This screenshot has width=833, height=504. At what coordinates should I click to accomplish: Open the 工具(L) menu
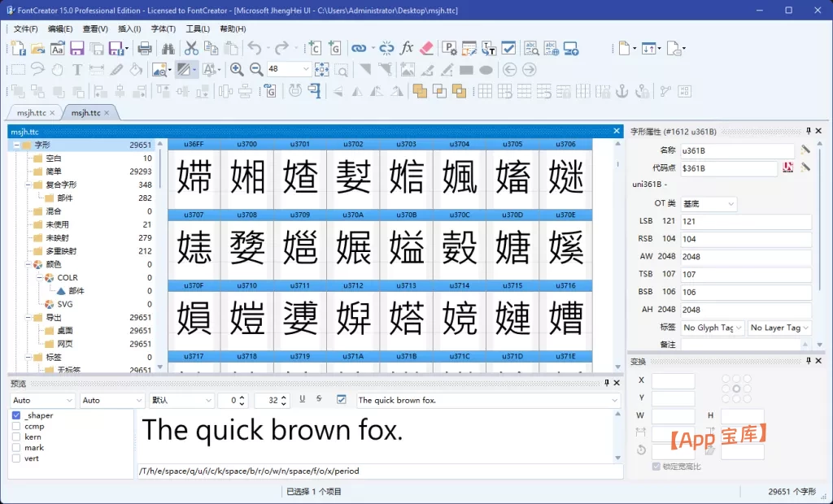(198, 28)
